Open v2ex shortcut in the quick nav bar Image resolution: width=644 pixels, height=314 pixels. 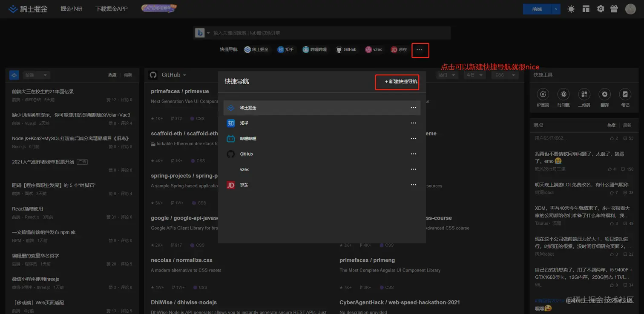pyautogui.click(x=374, y=50)
